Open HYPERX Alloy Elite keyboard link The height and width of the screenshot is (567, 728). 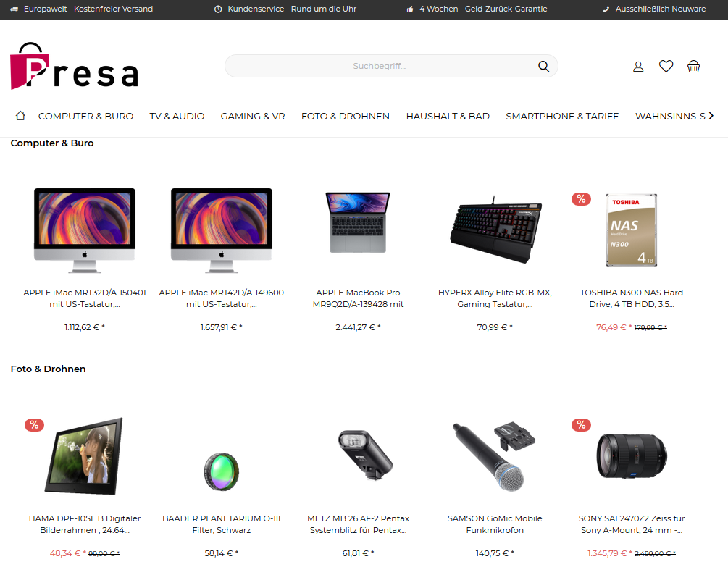pos(495,298)
